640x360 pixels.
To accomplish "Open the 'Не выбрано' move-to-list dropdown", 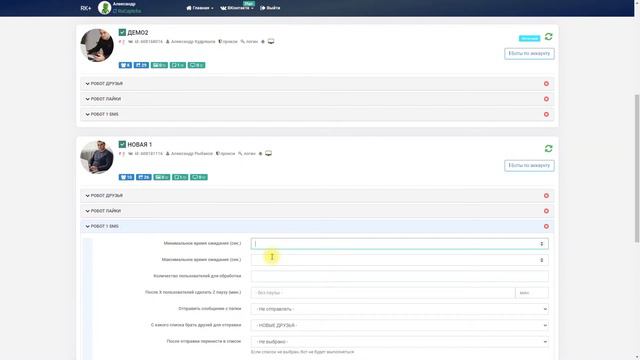I will (400, 342).
